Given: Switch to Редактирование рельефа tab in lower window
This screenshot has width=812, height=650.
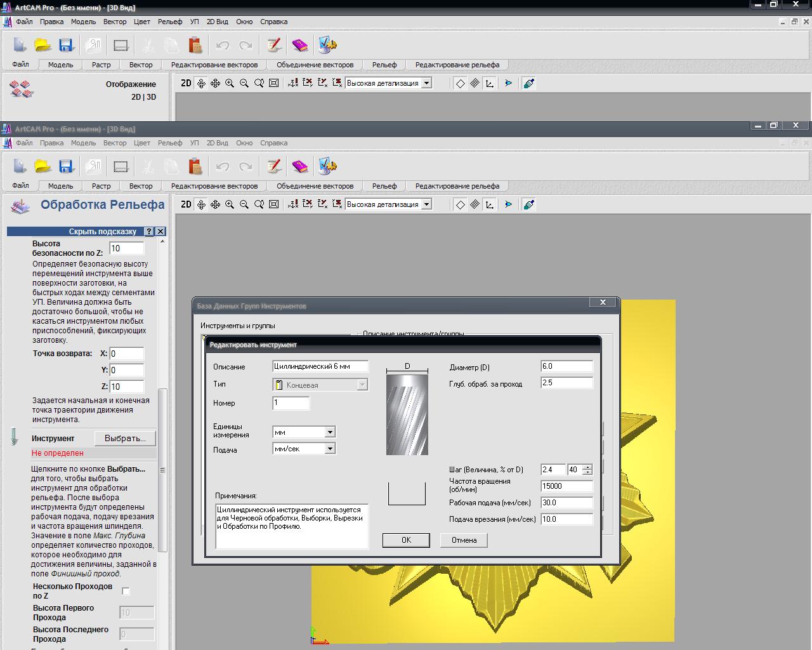Looking at the screenshot, I should [457, 186].
